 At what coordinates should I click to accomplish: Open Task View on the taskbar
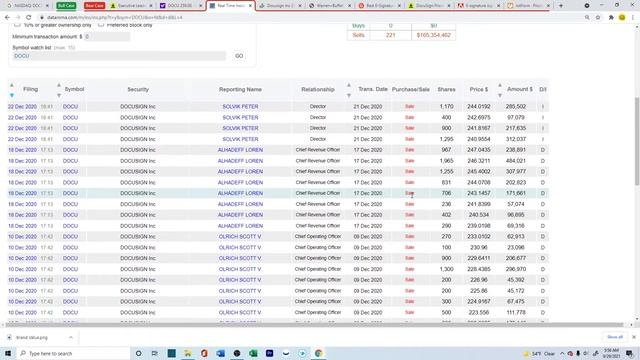pyautogui.click(x=155, y=353)
